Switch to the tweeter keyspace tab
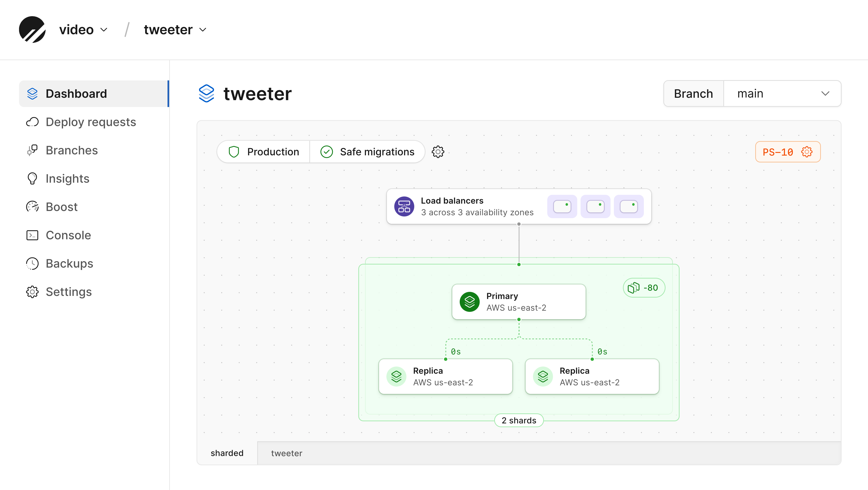Screen dimensions: 868x490 click(286, 453)
